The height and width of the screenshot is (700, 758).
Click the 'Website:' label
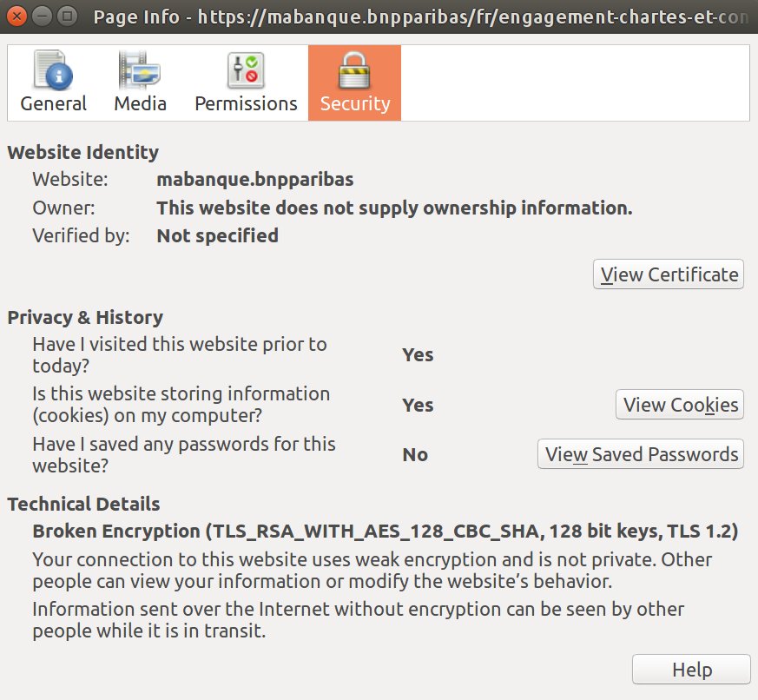coord(70,180)
